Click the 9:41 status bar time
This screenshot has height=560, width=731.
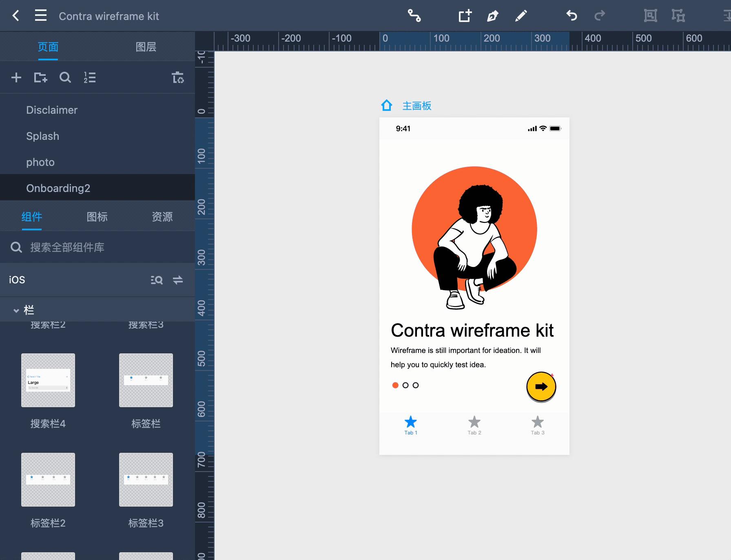(x=403, y=129)
